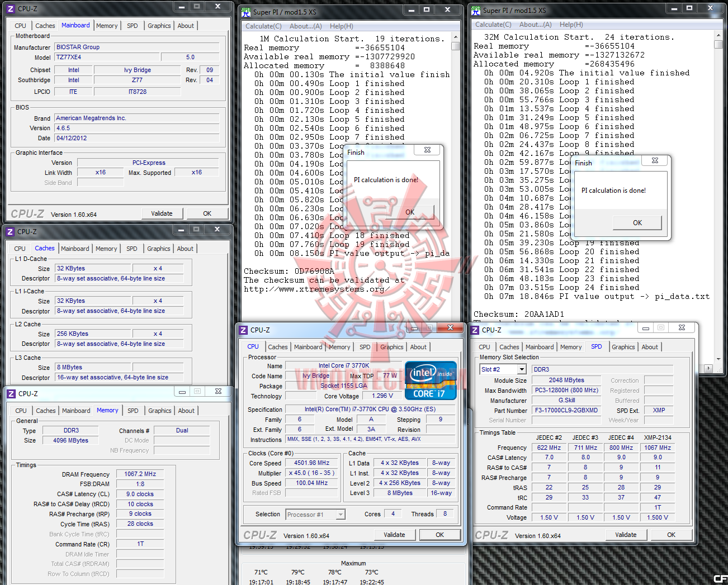Open Calculate menu in 32M Super PI window
This screenshot has height=585, width=728.
tap(493, 25)
